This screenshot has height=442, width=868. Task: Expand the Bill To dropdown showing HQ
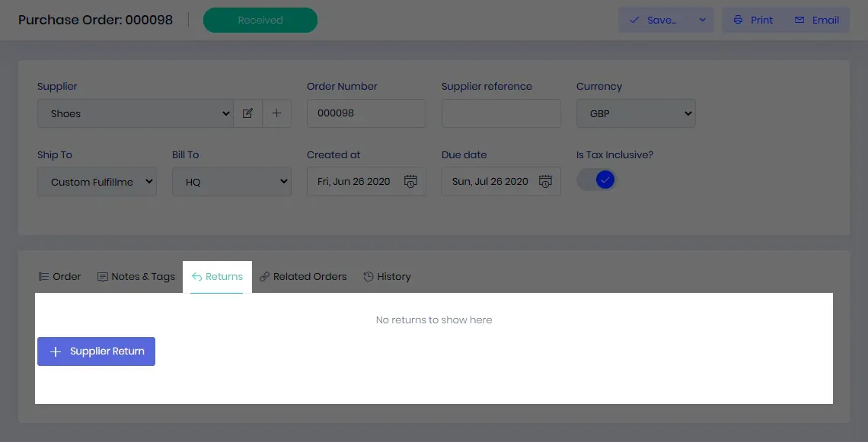pos(231,182)
